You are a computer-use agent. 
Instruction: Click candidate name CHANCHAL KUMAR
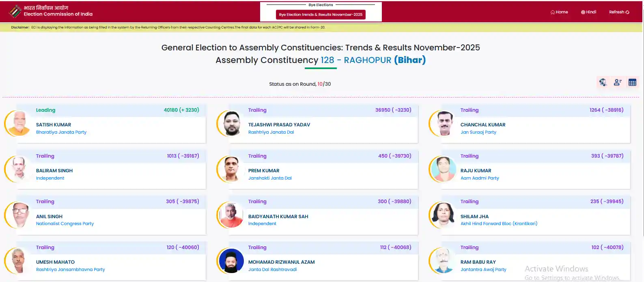tap(483, 125)
